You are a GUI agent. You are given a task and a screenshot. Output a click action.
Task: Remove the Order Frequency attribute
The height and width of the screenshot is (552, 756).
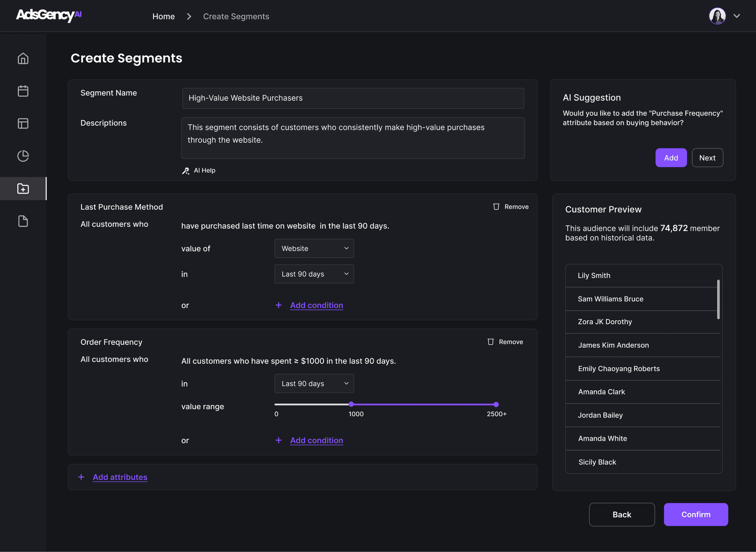tap(505, 342)
